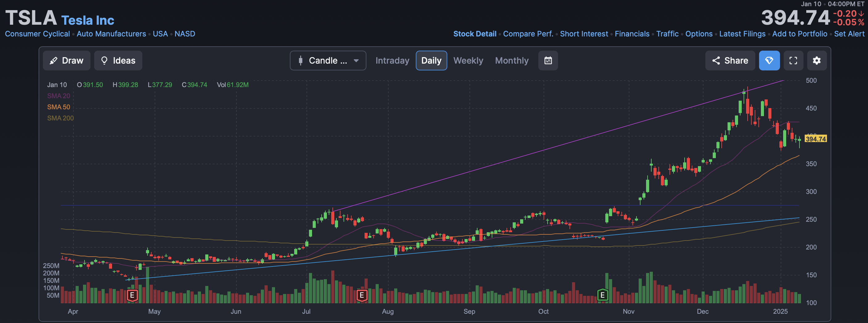Click the TSLA ticker symbol

tap(31, 18)
